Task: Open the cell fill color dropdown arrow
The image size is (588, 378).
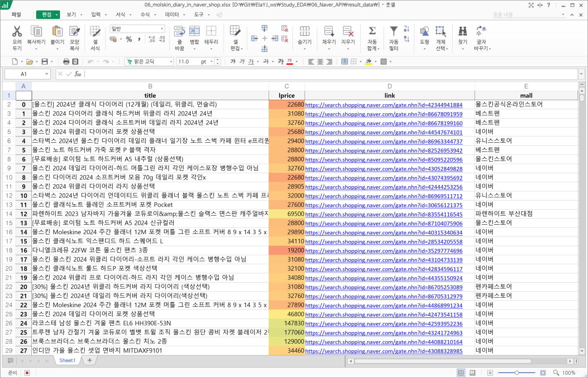Action: 376,62
